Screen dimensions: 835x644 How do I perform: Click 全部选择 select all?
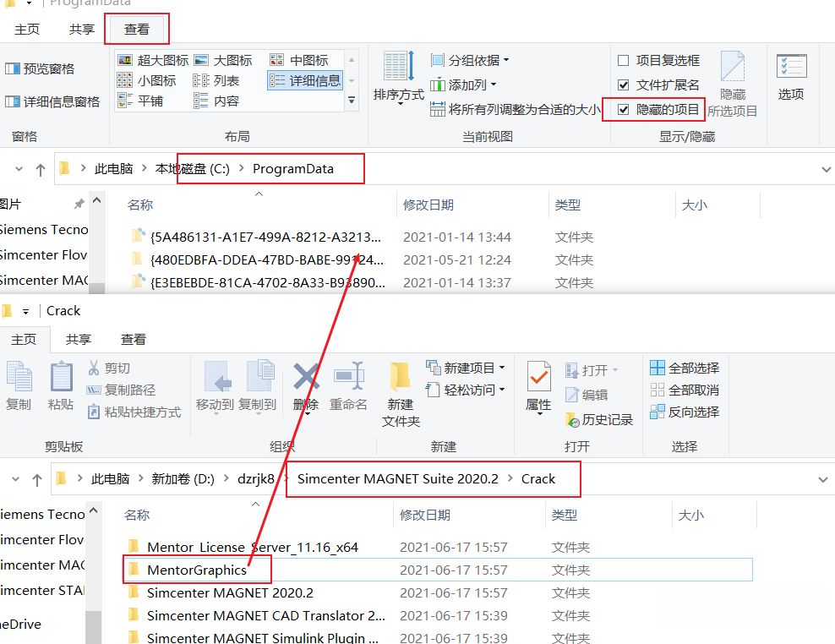click(685, 368)
